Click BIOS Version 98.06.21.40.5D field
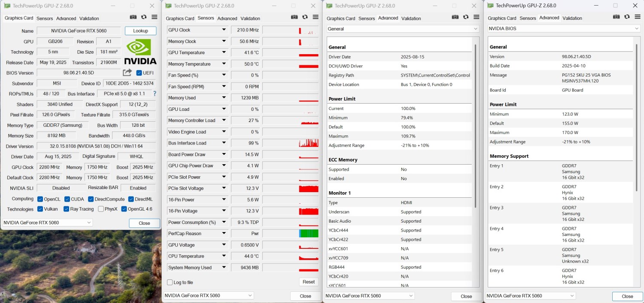Image resolution: width=644 pixels, height=303 pixels. click(79, 73)
